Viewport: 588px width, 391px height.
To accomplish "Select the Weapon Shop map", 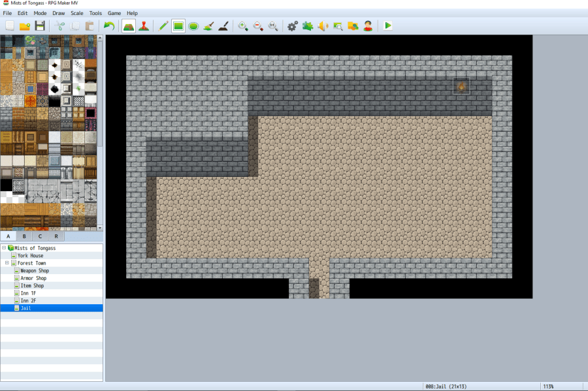I will (x=34, y=270).
